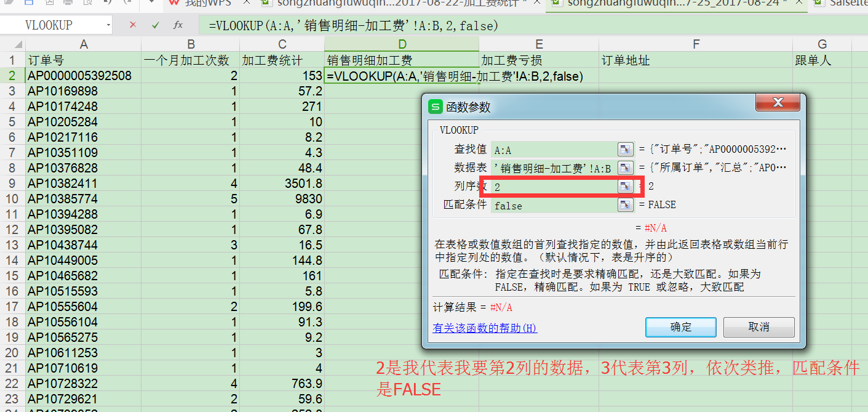The image size is (868, 412).
Task: Open 有关该函数的帮助(H) link
Action: [485, 328]
